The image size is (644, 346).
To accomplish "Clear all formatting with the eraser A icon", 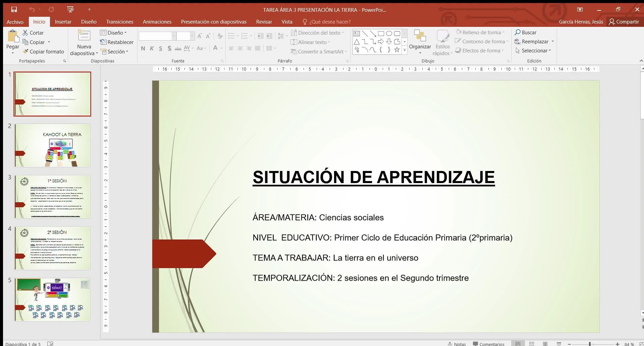I will coord(220,36).
